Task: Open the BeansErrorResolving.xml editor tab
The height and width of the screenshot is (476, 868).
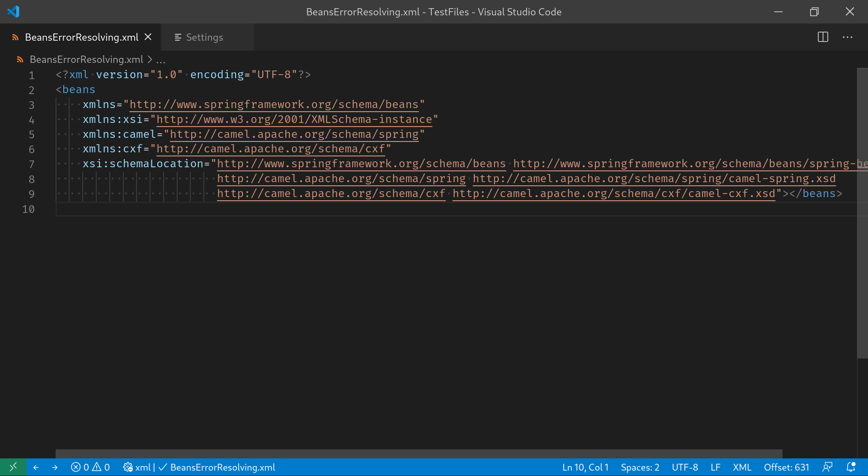Action: click(x=81, y=37)
